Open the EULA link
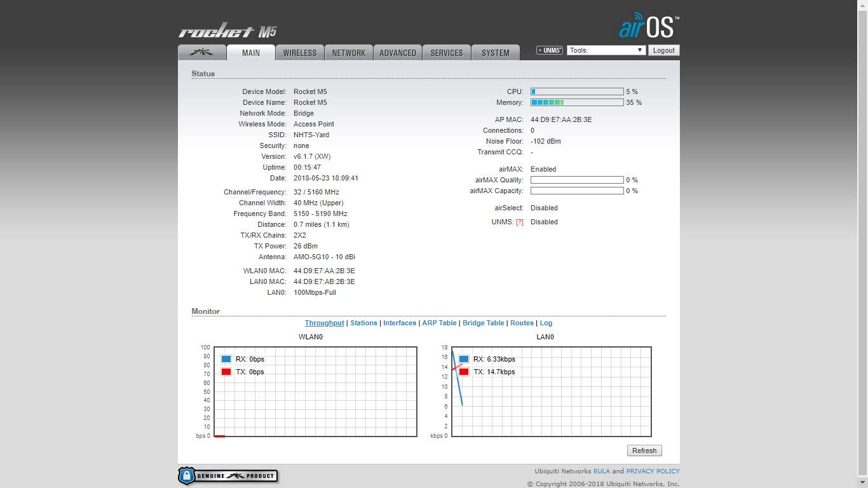 (x=602, y=471)
